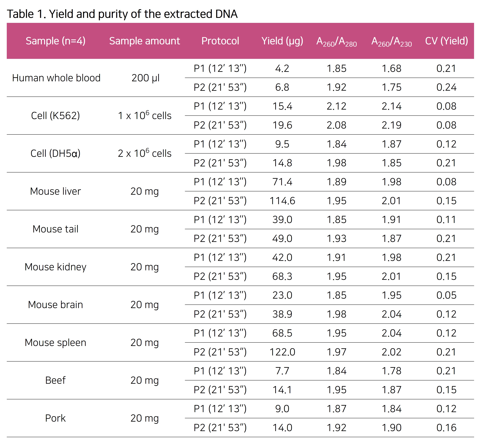The width and height of the screenshot is (480, 448).
Task: Select the "Cell (K562)" sample cell
Action: tap(55, 116)
